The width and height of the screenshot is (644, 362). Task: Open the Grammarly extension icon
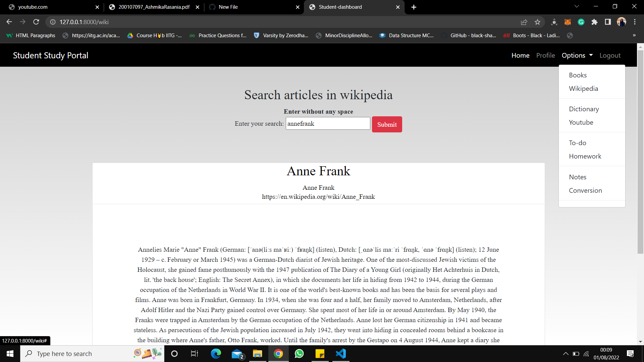point(581,22)
